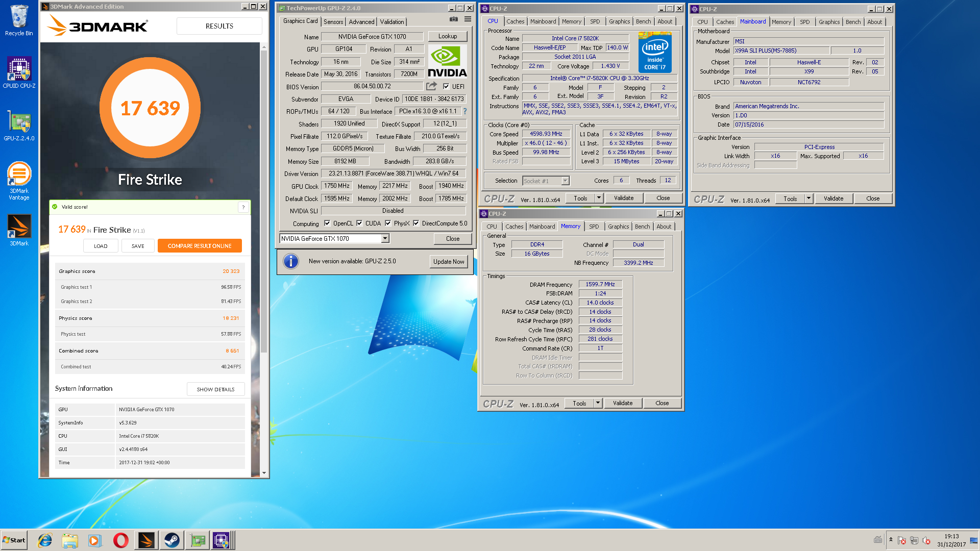The image size is (980, 551).
Task: Open GPU-Z.2.4.0 desktop icon
Action: click(x=19, y=126)
